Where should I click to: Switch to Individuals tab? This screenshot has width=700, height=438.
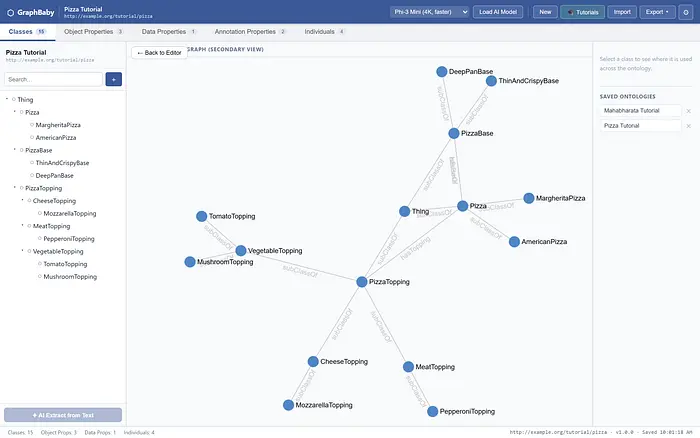click(324, 32)
